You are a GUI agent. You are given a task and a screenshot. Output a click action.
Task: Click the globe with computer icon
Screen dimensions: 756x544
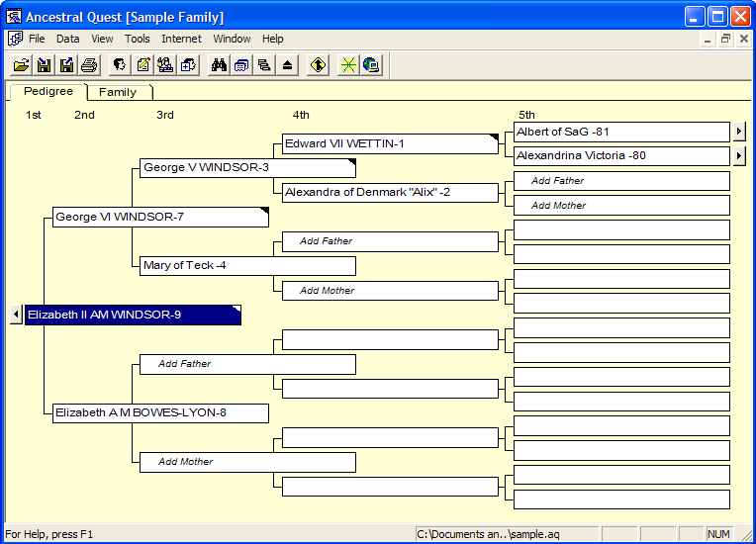(371, 65)
